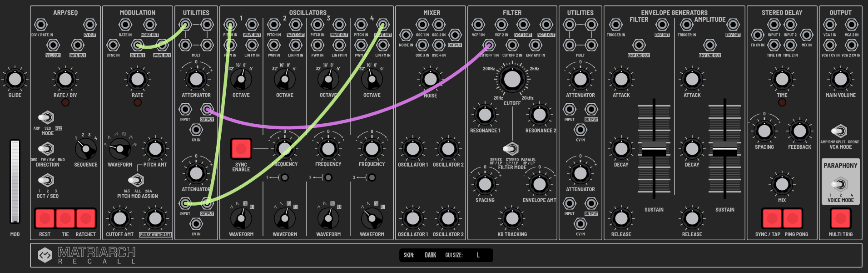Click the large filter CUTOFF knob
Image resolution: width=868 pixels, height=273 pixels.
pyautogui.click(x=512, y=79)
